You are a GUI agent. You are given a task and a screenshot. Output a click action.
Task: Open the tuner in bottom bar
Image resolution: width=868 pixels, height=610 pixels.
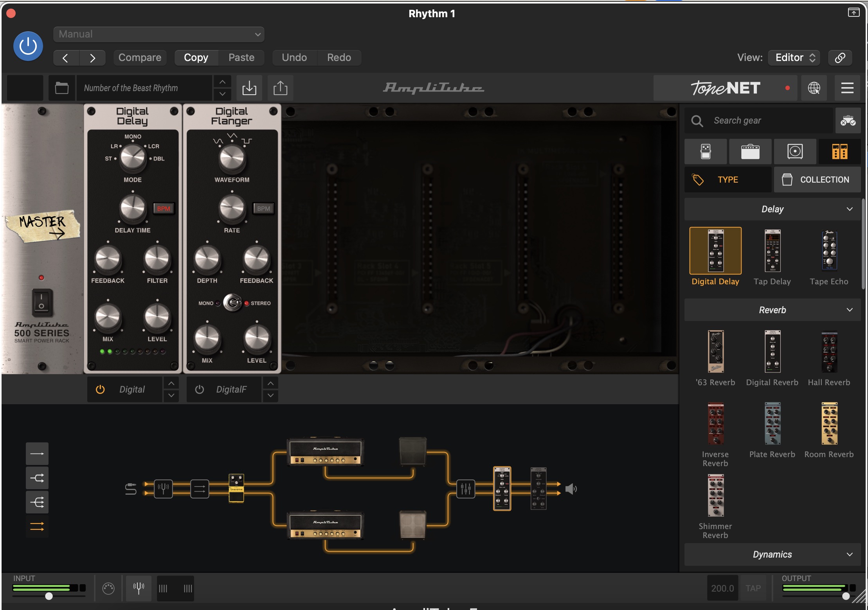(139, 588)
